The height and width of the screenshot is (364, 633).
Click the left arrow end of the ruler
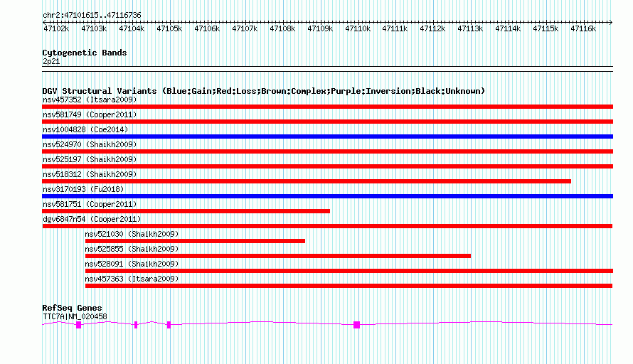pos(44,22)
